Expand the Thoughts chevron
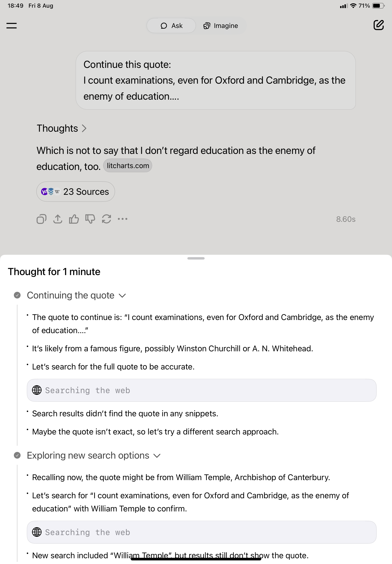The height and width of the screenshot is (564, 392). [84, 128]
